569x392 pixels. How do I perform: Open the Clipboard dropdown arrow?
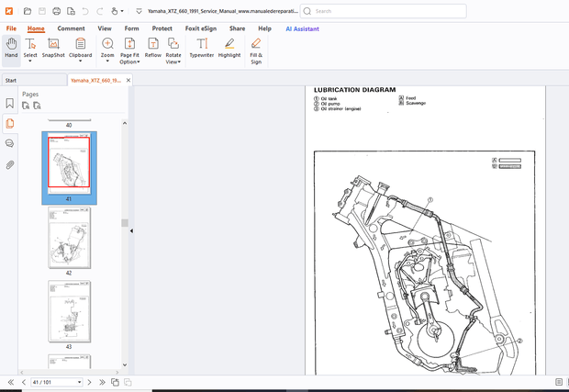[80, 61]
